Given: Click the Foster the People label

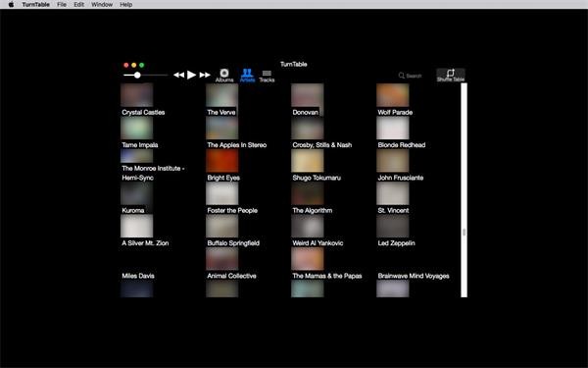Looking at the screenshot, I should tap(232, 210).
